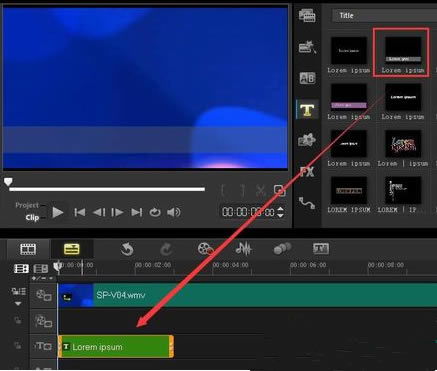Open the Subtitle Editor icon

(321, 249)
